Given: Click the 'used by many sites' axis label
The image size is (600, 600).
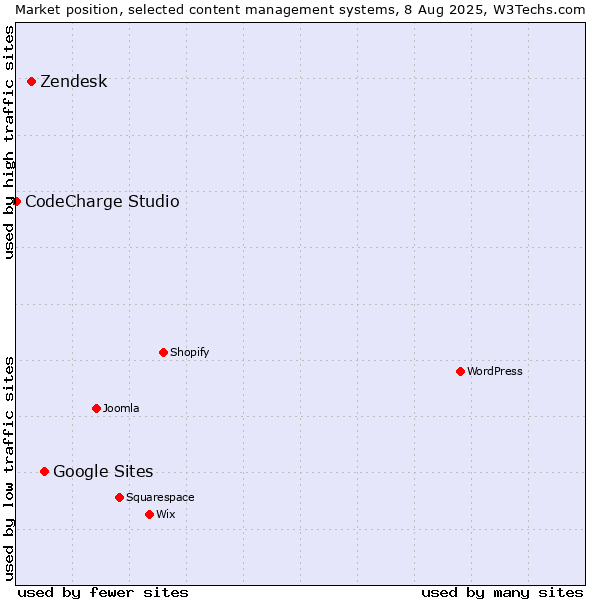Looking at the screenshot, I should pyautogui.click(x=502, y=593).
